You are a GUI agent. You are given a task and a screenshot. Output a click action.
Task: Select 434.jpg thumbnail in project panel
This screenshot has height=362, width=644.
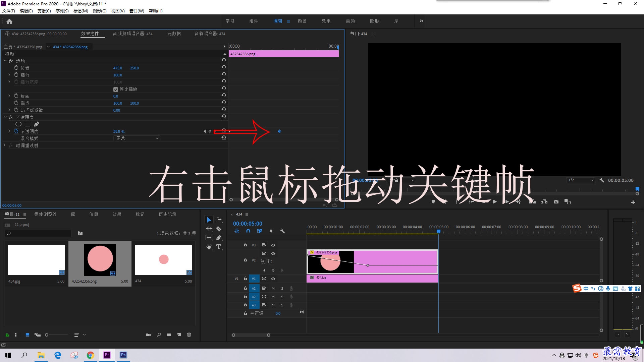pyautogui.click(x=36, y=260)
